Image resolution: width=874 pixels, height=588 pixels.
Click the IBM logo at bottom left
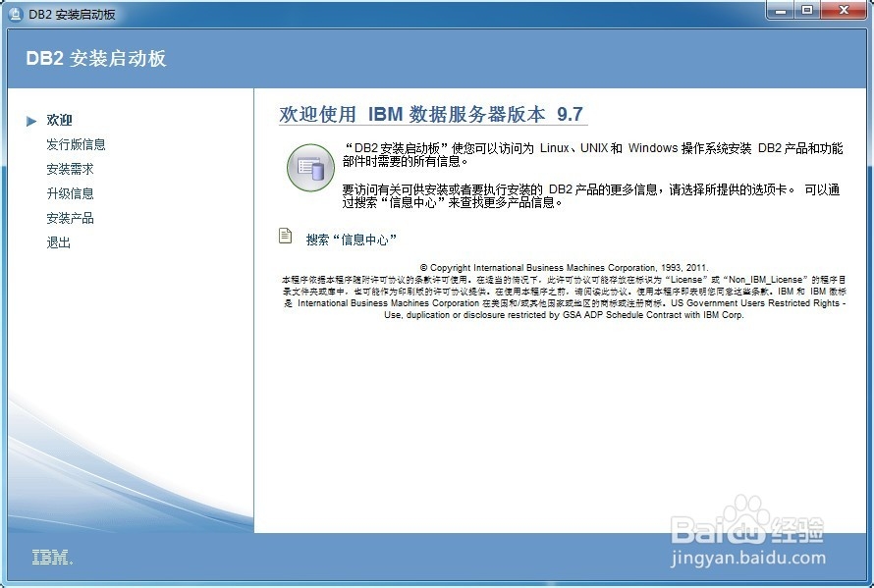[x=49, y=557]
